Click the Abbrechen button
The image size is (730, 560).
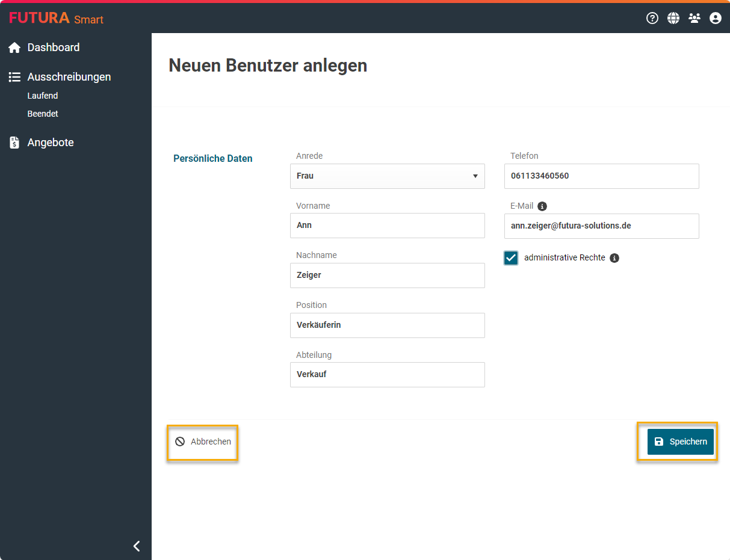[203, 442]
